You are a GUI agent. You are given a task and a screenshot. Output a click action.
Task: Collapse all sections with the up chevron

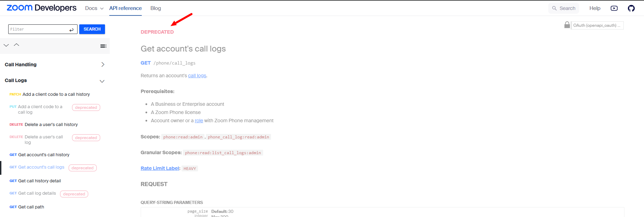(x=16, y=45)
